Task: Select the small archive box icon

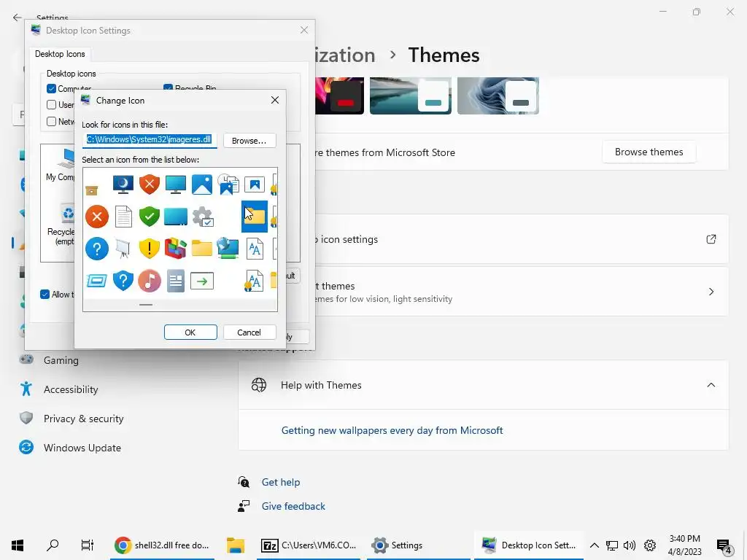Action: [x=91, y=190]
